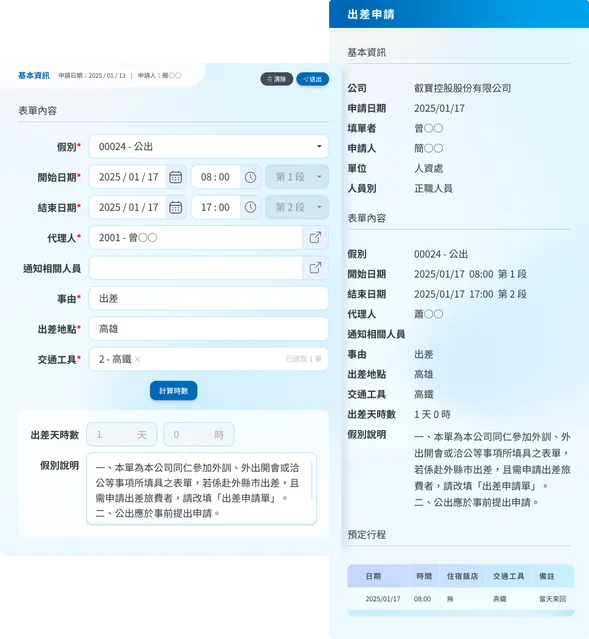Image resolution: width=589 pixels, height=639 pixels.
Task: Click the end time field 17:00
Action: (x=216, y=207)
